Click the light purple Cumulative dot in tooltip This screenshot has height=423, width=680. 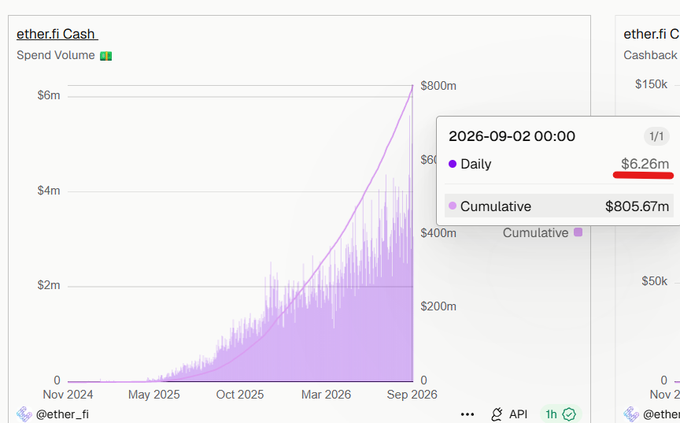click(452, 206)
